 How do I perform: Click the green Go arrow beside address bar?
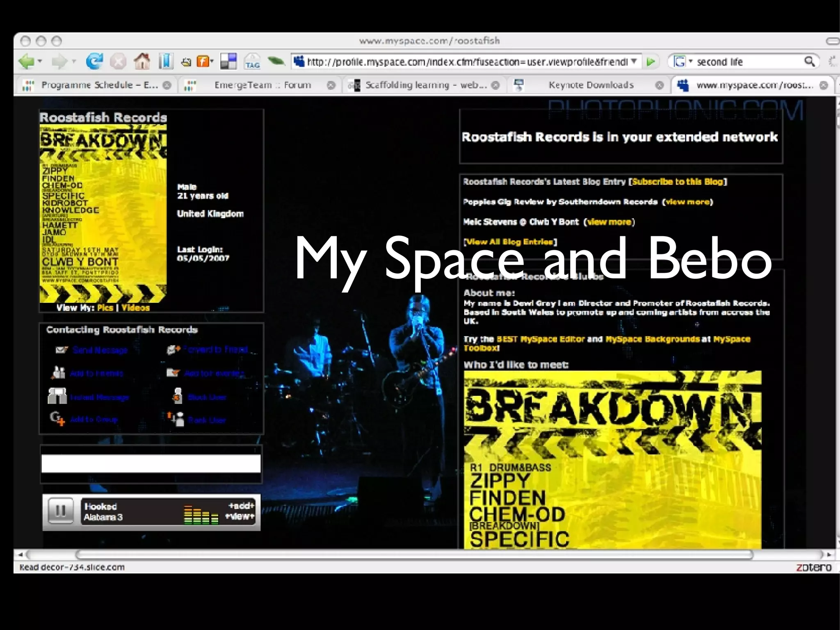click(651, 62)
